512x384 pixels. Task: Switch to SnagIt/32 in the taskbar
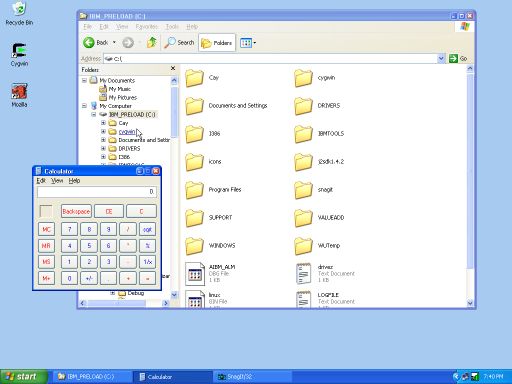click(252, 377)
